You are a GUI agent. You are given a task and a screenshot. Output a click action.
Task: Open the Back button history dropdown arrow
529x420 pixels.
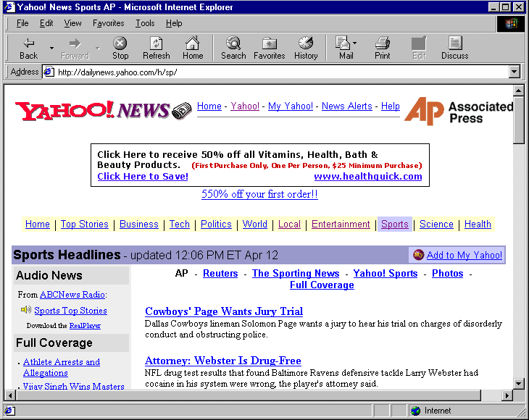click(x=51, y=49)
